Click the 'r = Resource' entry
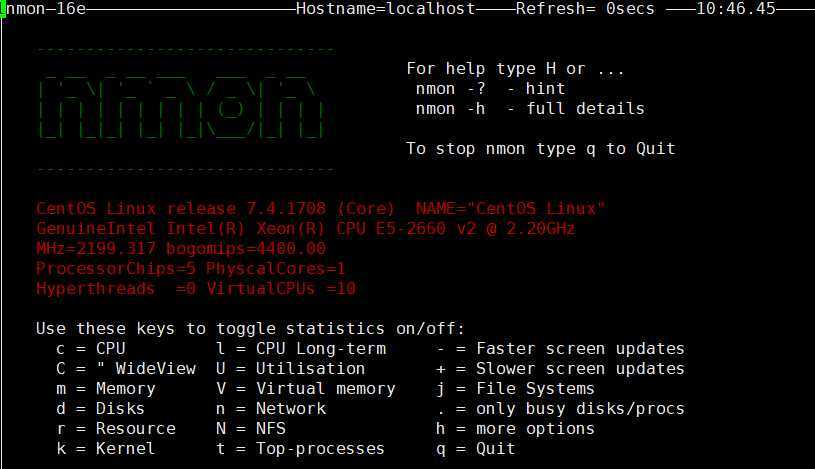 tap(116, 428)
